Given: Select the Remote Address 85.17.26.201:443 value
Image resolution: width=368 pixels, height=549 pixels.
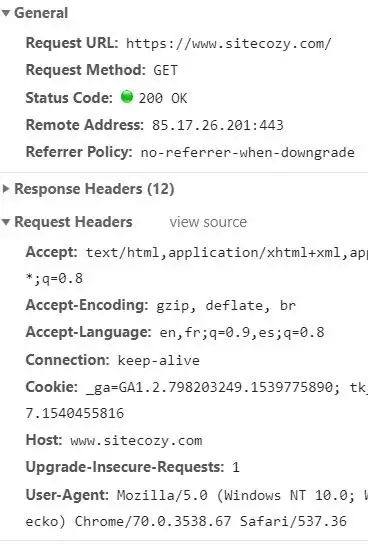Looking at the screenshot, I should point(217,125).
